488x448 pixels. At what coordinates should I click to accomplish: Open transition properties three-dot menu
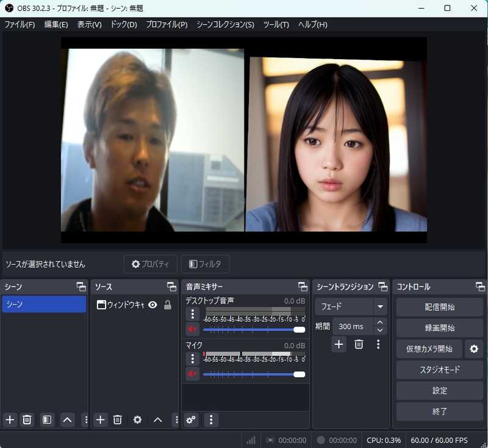click(x=378, y=344)
